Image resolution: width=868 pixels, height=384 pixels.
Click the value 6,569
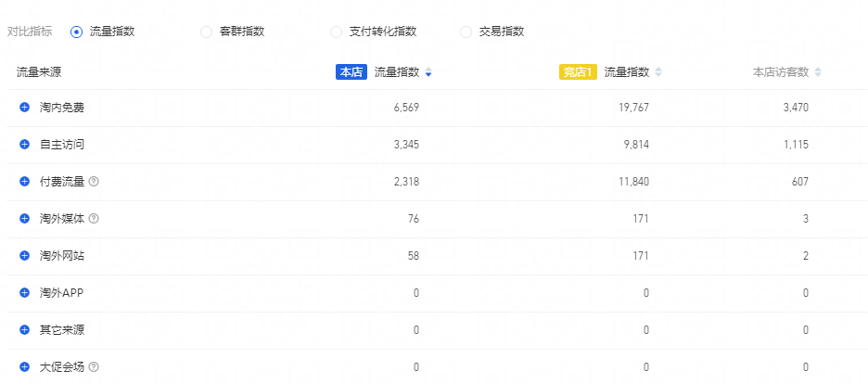406,108
